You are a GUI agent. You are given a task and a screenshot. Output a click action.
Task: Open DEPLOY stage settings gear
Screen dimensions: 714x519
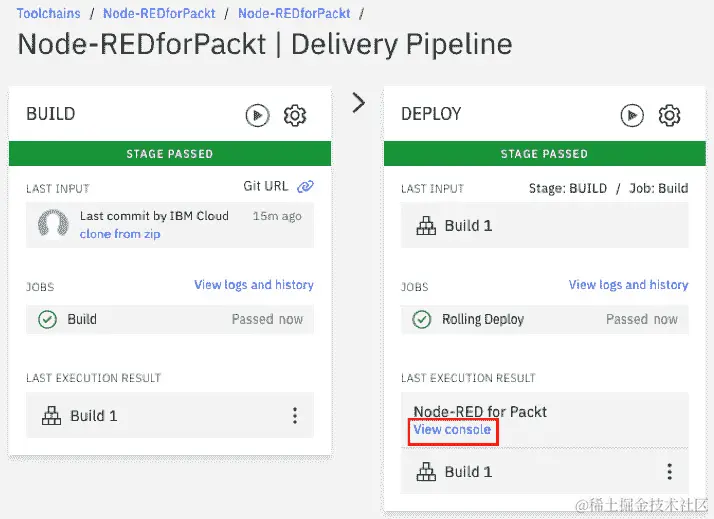(669, 116)
